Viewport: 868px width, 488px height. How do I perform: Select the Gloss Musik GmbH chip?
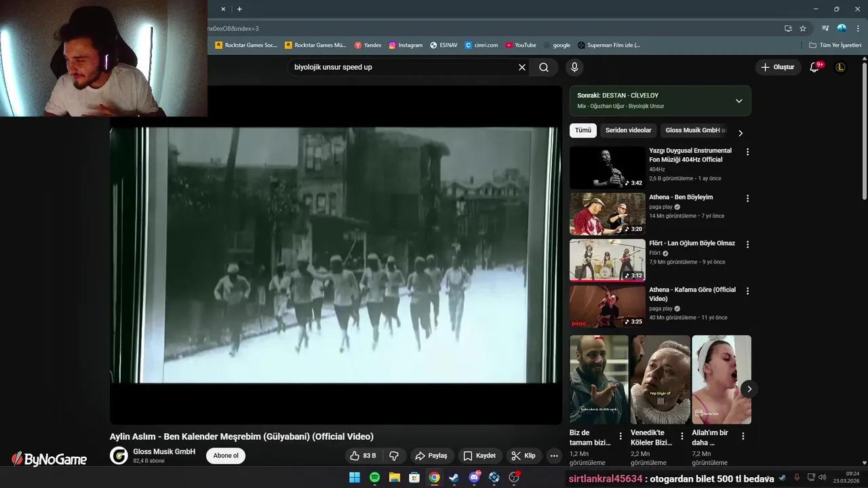[x=695, y=130]
